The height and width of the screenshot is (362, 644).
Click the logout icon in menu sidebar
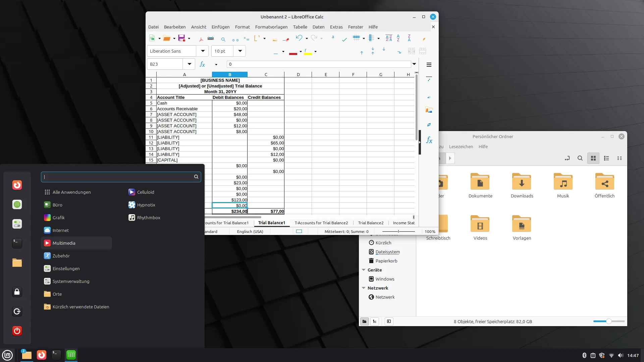(x=17, y=311)
